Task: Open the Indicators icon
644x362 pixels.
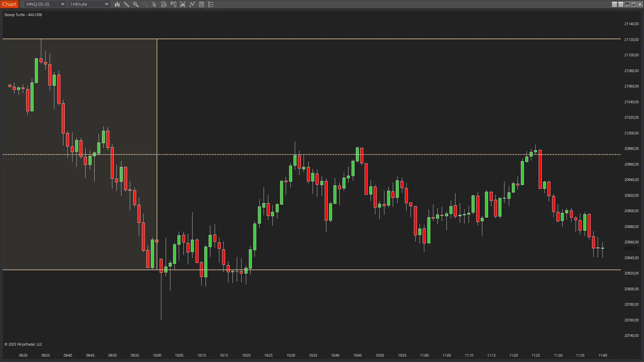Action: pos(192,4)
